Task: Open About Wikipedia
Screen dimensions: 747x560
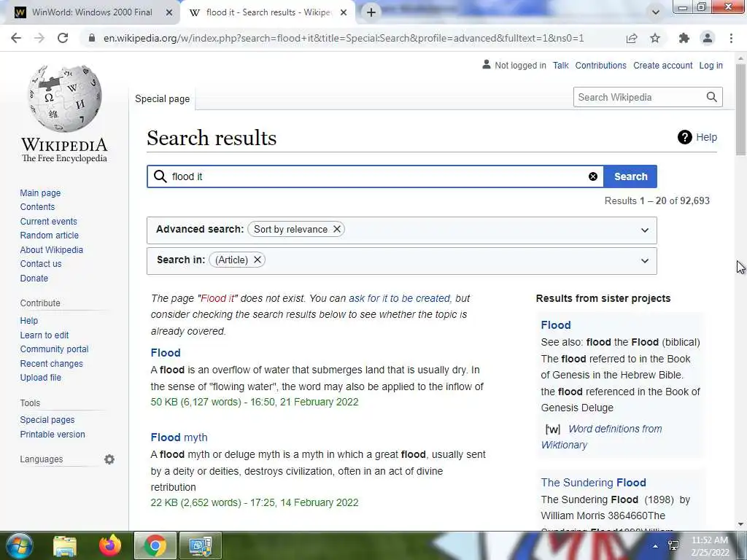Action: coord(52,250)
